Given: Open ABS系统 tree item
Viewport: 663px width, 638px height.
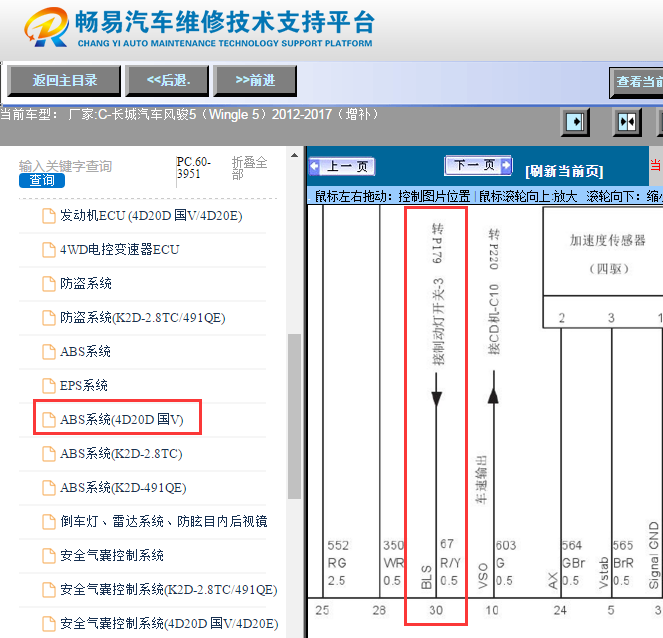Looking at the screenshot, I should point(85,351).
